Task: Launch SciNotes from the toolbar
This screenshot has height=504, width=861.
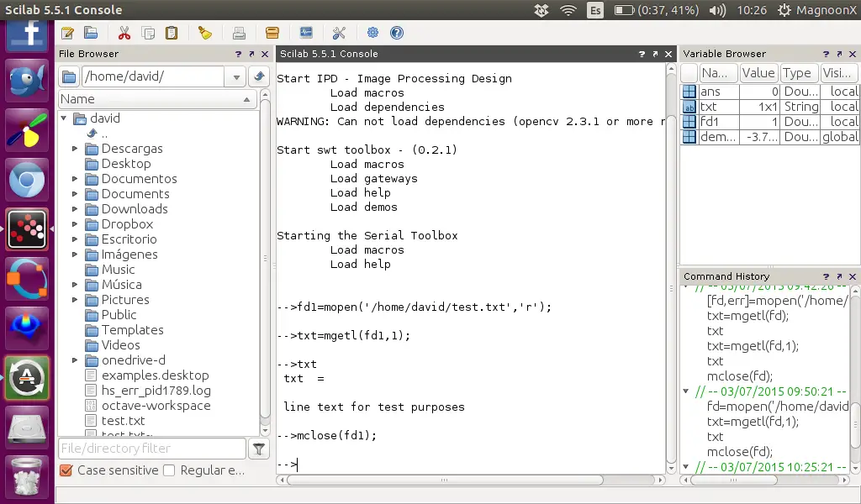Action: pos(67,33)
